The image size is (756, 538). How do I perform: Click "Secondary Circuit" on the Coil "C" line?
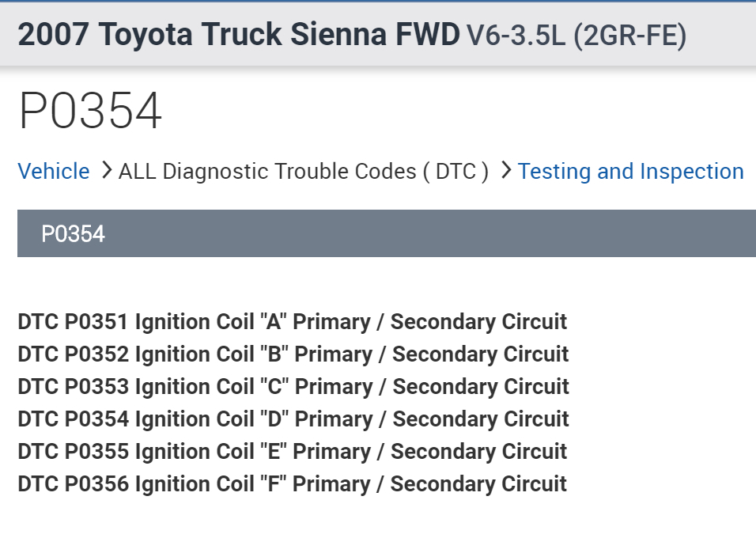[481, 387]
